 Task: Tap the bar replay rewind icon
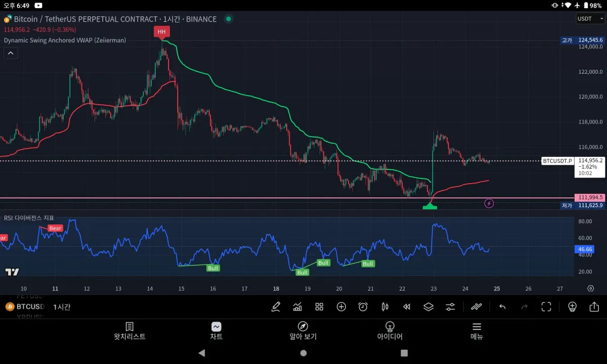point(407,306)
